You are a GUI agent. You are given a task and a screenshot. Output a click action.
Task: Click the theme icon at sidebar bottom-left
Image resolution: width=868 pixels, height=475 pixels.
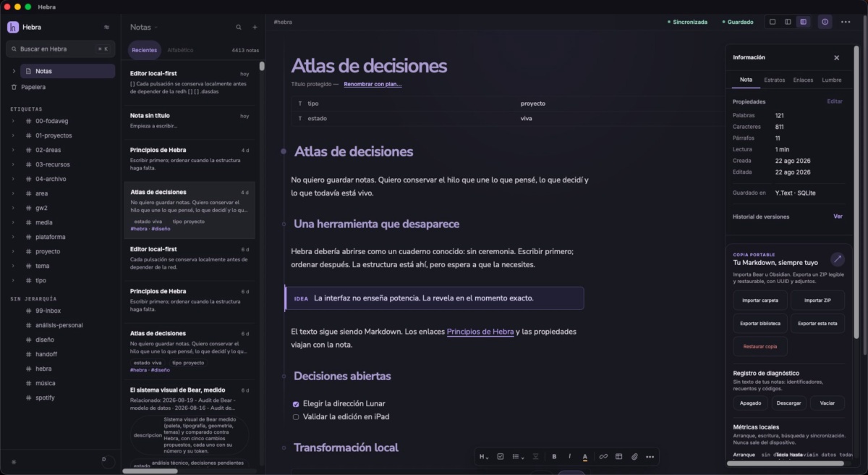click(x=14, y=461)
